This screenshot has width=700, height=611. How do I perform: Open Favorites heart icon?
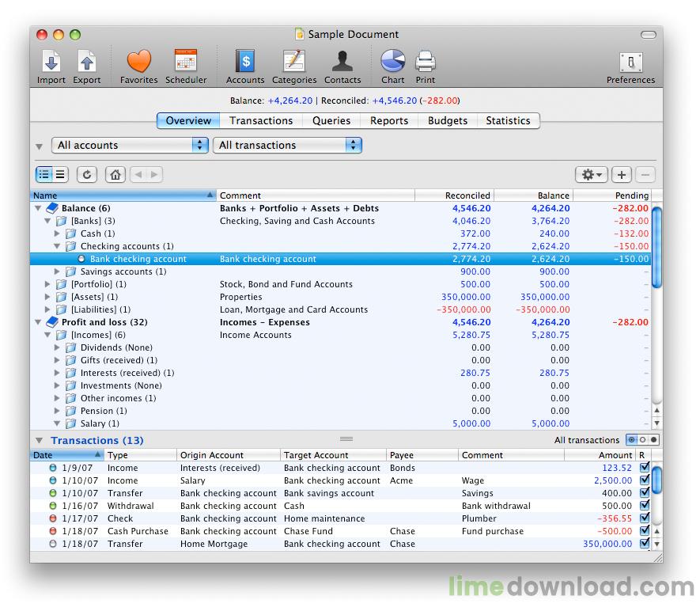139,61
